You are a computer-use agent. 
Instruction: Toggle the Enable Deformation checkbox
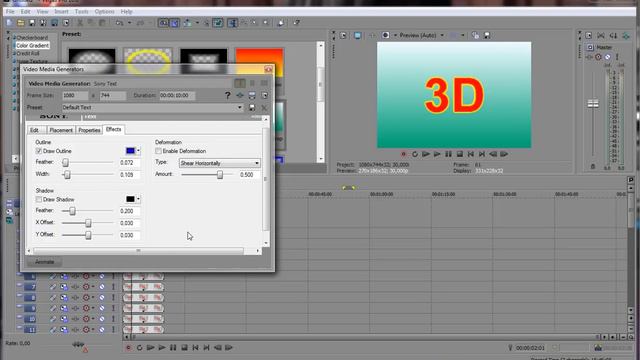(158, 151)
